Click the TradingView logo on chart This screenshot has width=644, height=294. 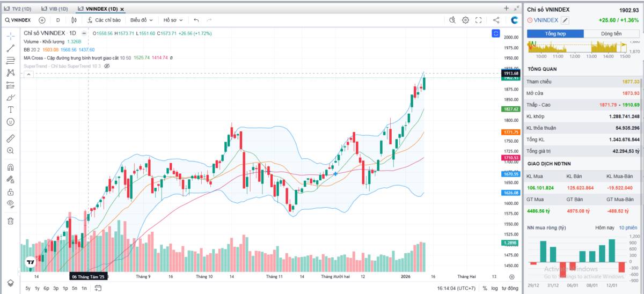point(30,262)
